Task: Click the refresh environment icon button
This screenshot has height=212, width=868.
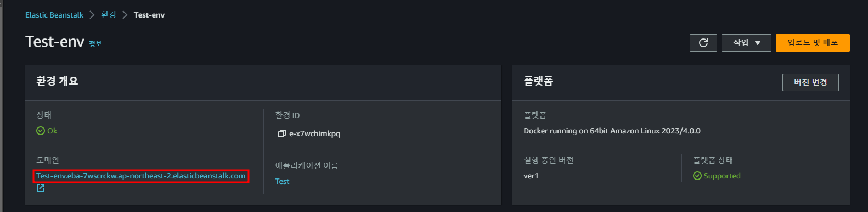Action: (x=703, y=43)
